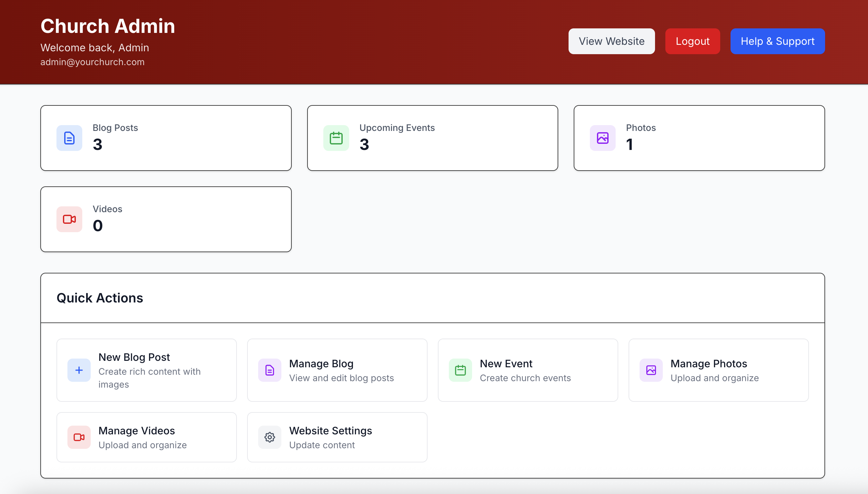This screenshot has width=868, height=494.
Task: Open the Website Settings title link
Action: click(330, 430)
